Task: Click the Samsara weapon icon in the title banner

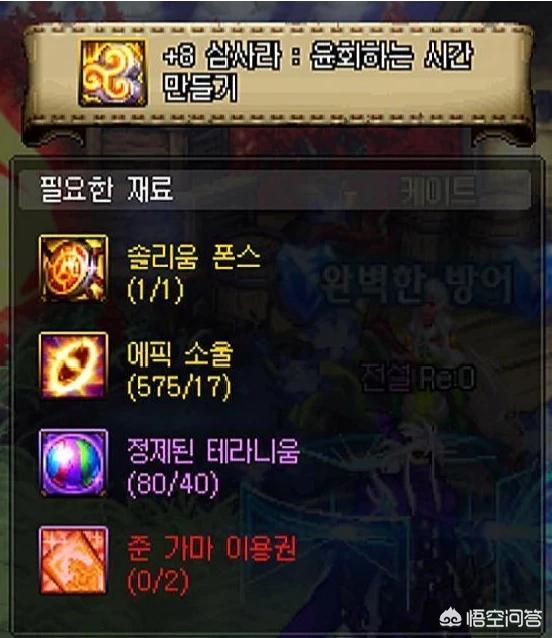Action: (113, 73)
